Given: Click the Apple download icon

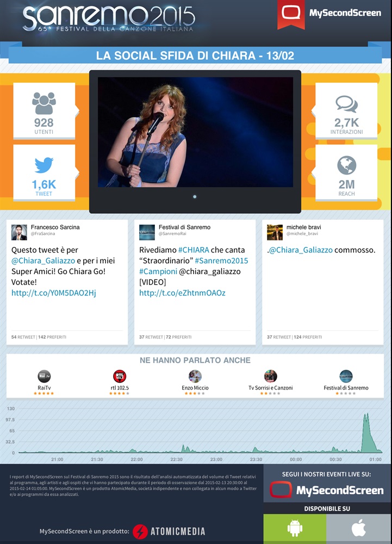Looking at the screenshot, I should tap(359, 528).
